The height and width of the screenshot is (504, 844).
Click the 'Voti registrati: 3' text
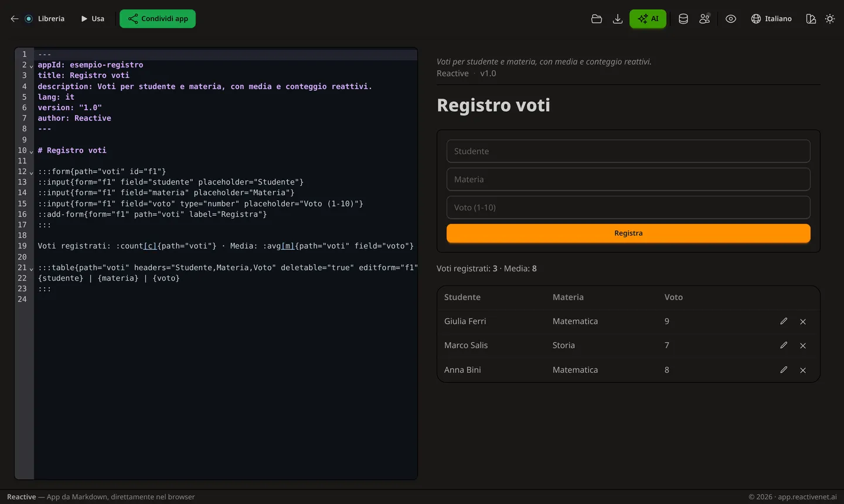467,268
